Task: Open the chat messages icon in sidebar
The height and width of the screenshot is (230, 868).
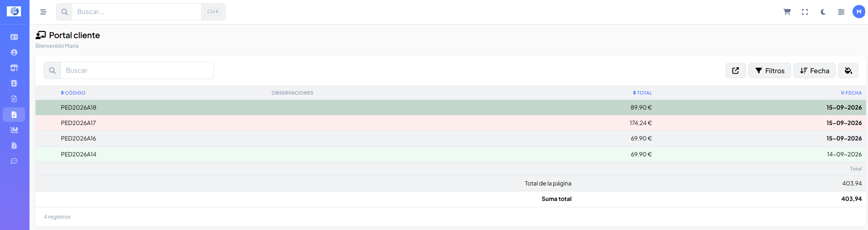Action: (x=14, y=161)
